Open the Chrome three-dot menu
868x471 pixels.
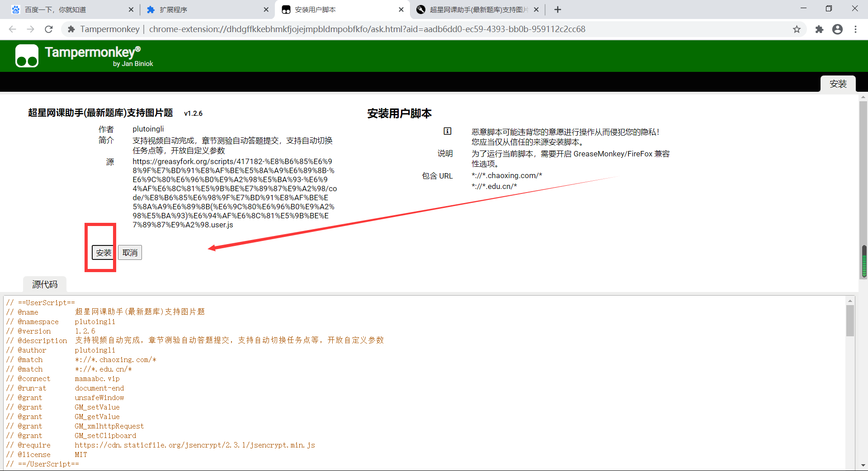(x=855, y=29)
